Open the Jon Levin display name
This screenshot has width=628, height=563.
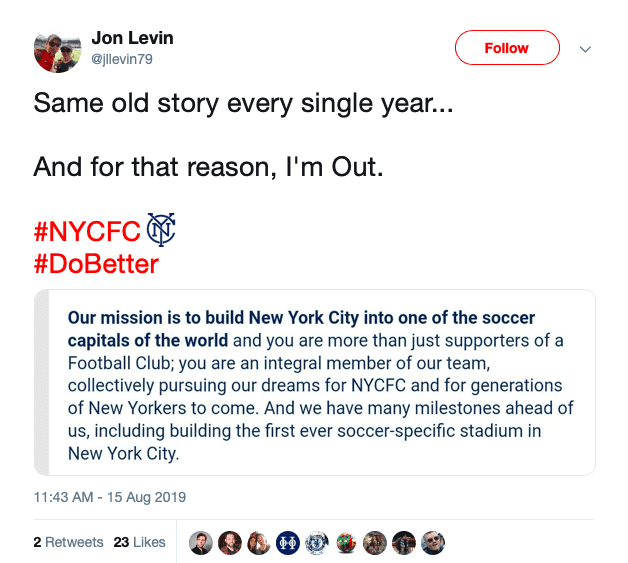pos(133,38)
